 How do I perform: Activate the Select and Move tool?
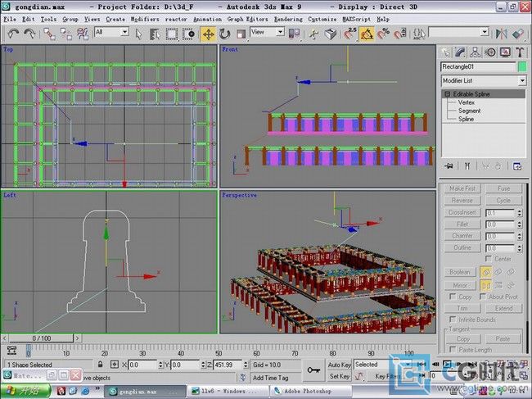(209, 34)
